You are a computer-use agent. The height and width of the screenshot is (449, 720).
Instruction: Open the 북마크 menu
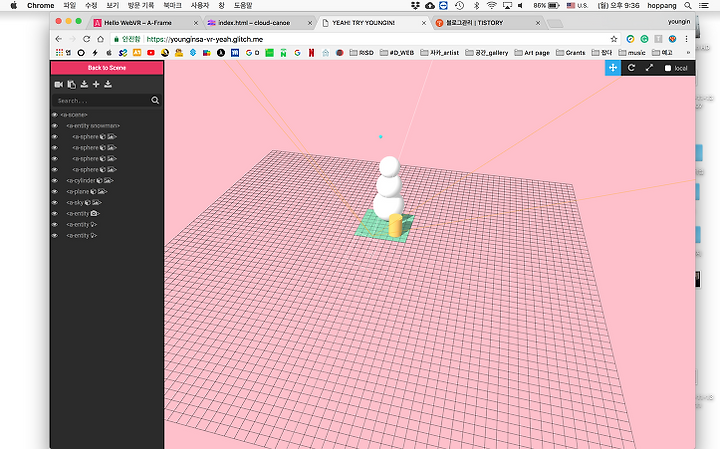pos(172,6)
